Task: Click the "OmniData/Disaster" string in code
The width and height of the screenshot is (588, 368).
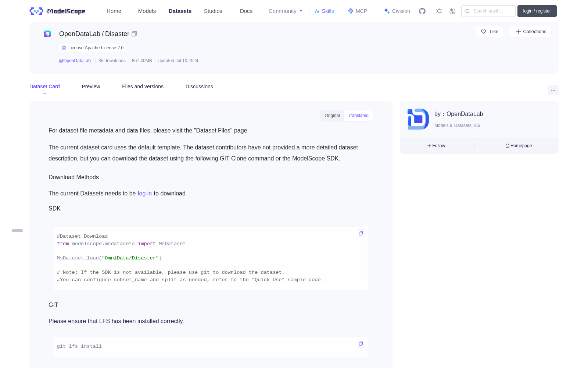Action: 130,258
